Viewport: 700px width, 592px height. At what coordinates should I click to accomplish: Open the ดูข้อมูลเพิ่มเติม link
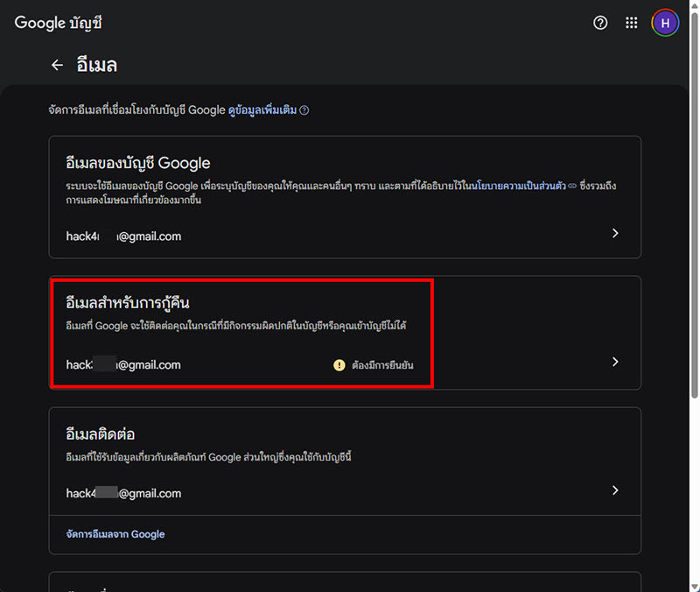point(262,110)
